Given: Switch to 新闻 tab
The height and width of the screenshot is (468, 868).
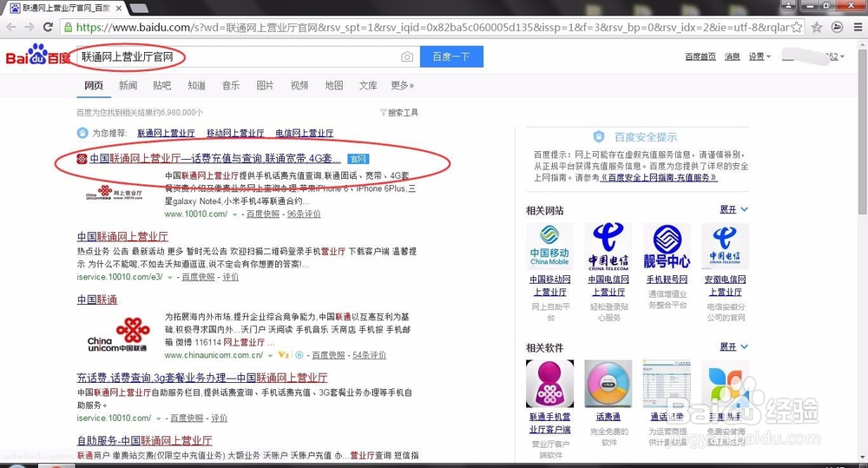Looking at the screenshot, I should pos(128,85).
